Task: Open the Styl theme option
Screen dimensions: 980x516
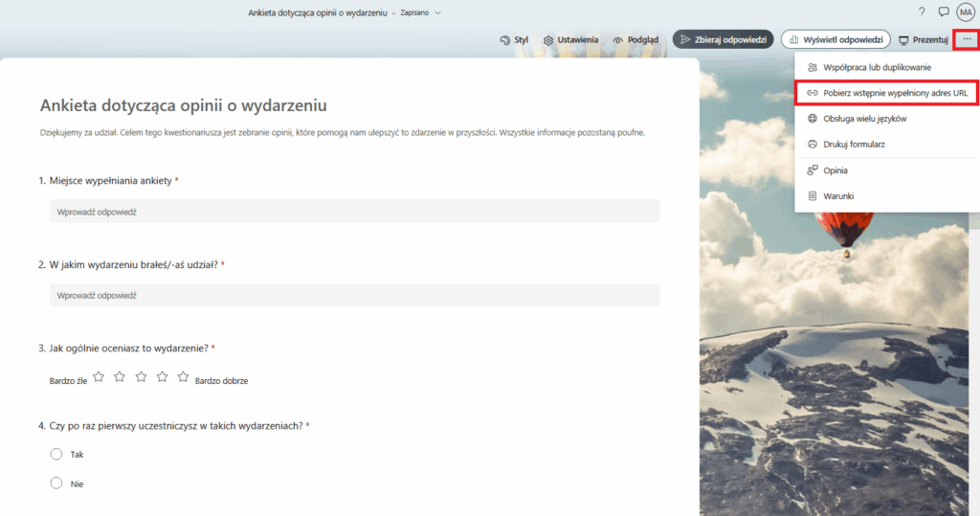Action: click(x=514, y=40)
